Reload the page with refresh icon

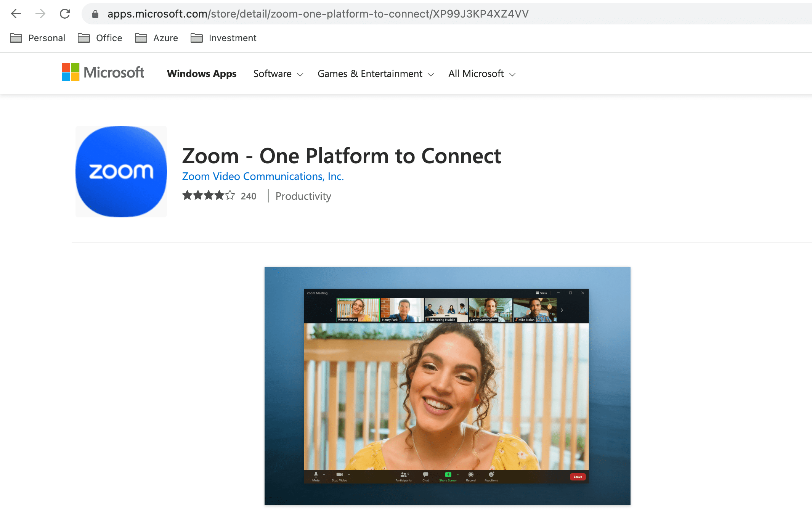click(65, 14)
